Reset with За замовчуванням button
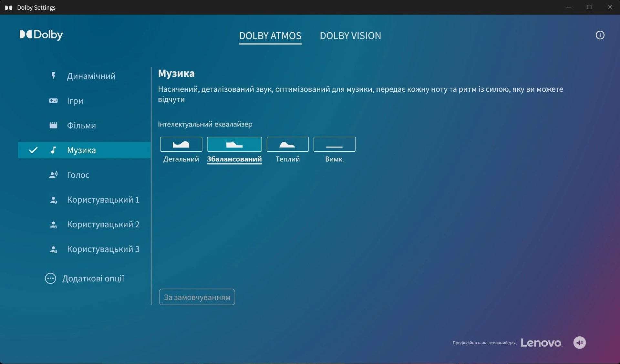This screenshot has width=620, height=364. coord(197,297)
